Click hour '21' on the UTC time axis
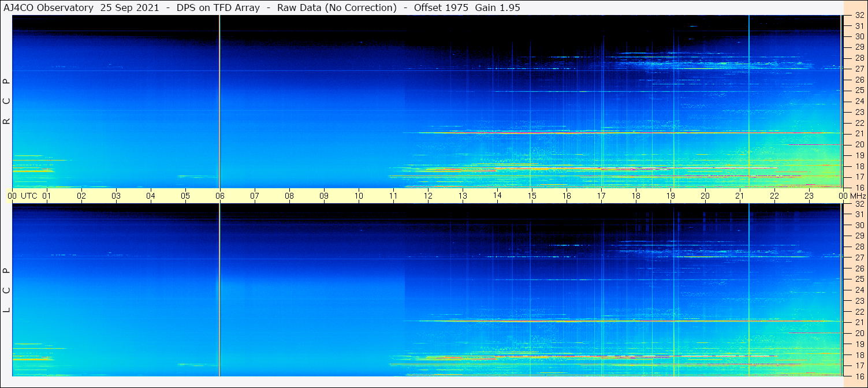868x388 pixels. point(740,196)
